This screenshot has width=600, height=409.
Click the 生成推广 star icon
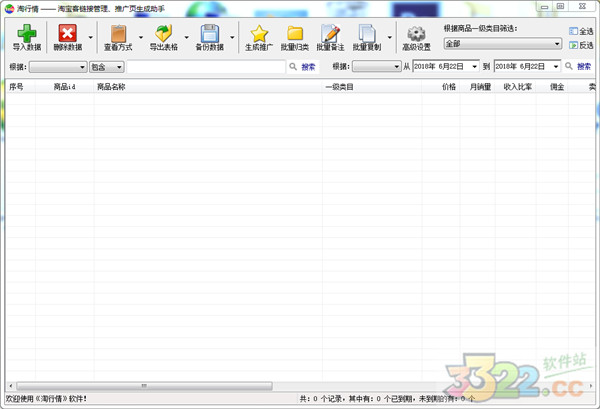(259, 33)
